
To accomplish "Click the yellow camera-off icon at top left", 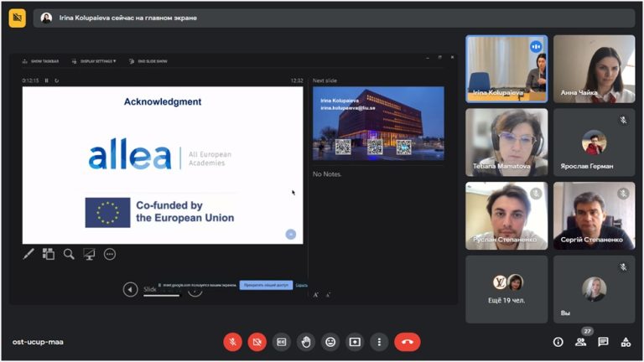I will [18, 18].
